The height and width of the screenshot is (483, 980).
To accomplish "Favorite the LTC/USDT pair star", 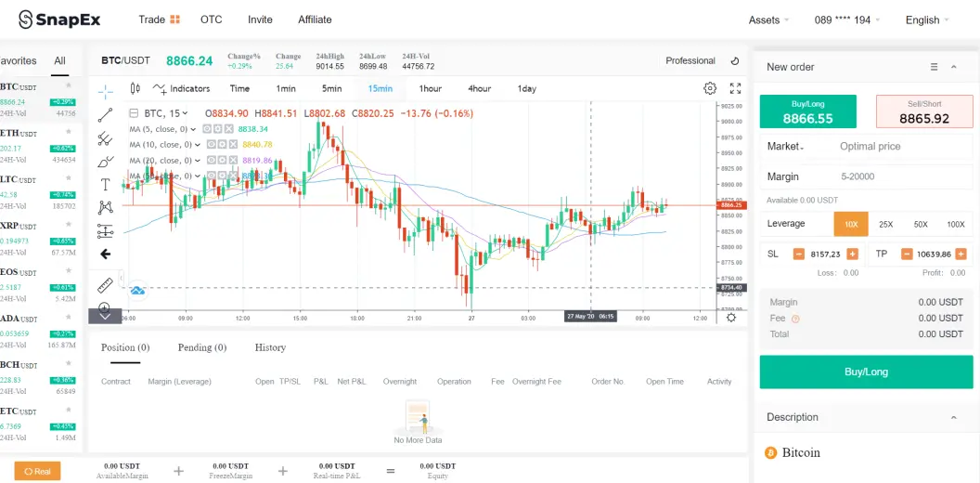I will coord(68,178).
